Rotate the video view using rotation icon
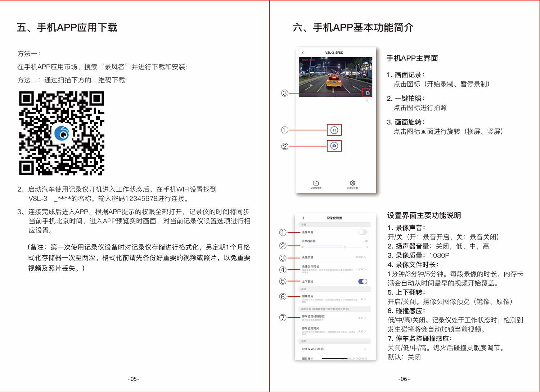Viewport: 540px width, 392px height. pyautogui.click(x=367, y=93)
